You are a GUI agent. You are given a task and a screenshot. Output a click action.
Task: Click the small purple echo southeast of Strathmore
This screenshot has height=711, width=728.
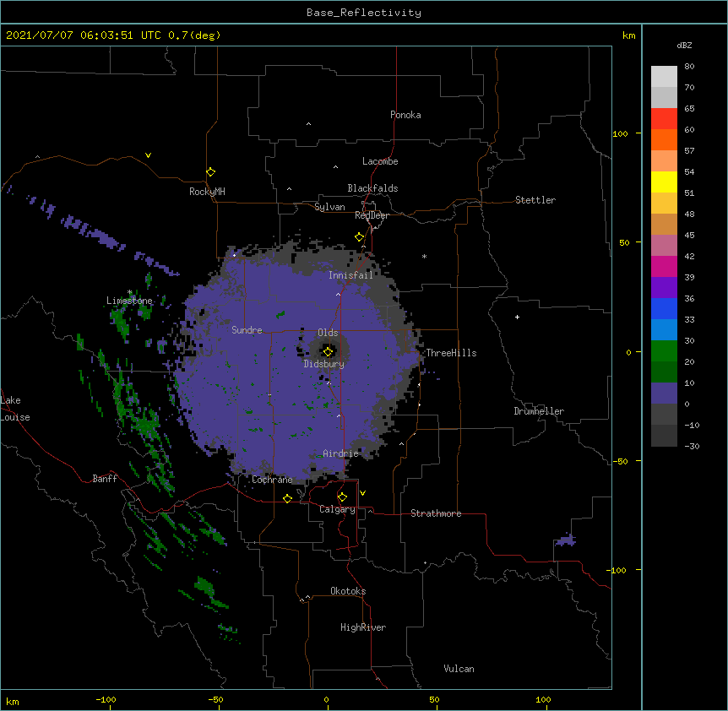point(566,540)
